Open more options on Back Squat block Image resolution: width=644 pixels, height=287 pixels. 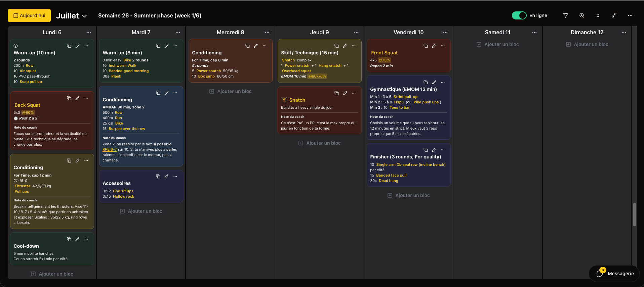click(x=86, y=98)
